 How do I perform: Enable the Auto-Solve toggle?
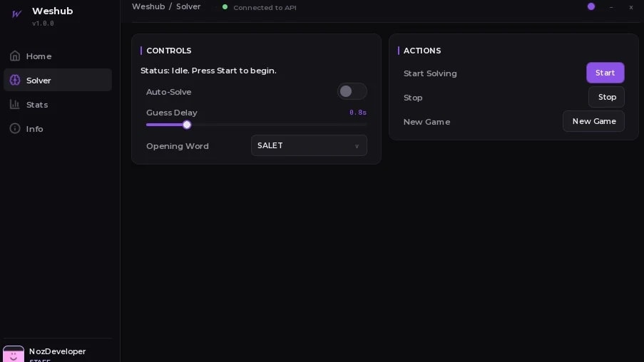coord(352,91)
